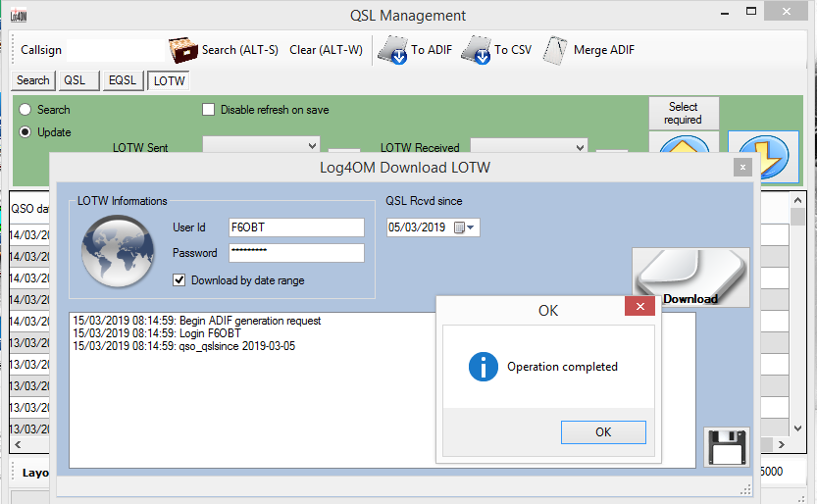Image resolution: width=817 pixels, height=504 pixels.
Task: Click the floppy disk save icon
Action: click(727, 447)
